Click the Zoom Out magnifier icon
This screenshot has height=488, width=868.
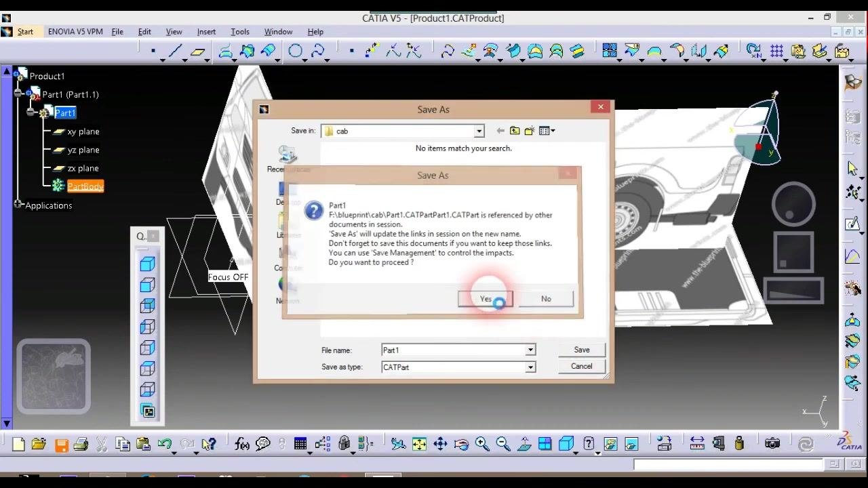click(503, 445)
